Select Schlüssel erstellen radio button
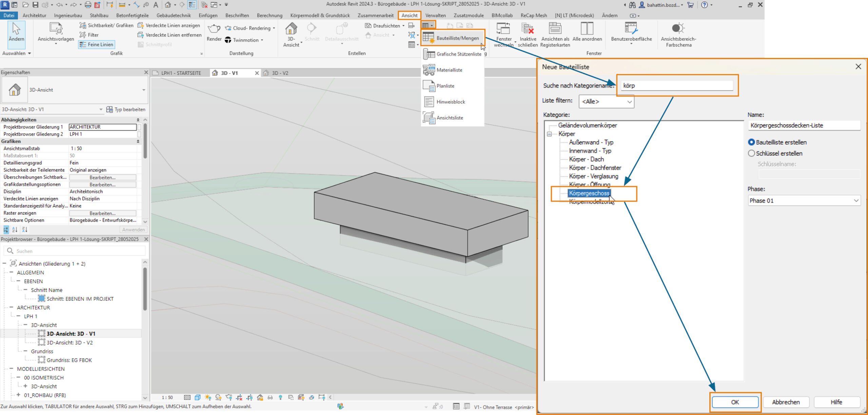This screenshot has width=868, height=415. tap(751, 153)
